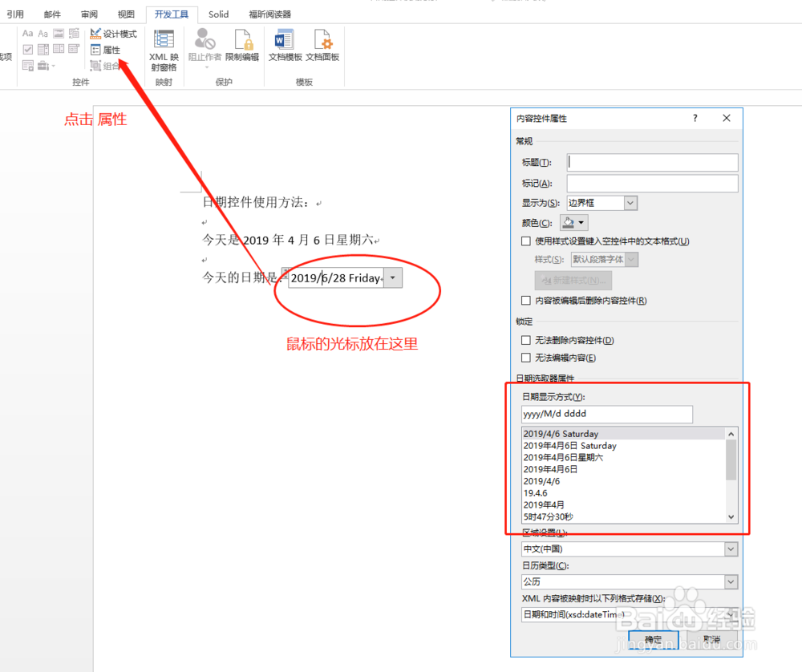The width and height of the screenshot is (802, 672).
Task: Open the 日历类型 公历 dropdown
Action: (731, 581)
